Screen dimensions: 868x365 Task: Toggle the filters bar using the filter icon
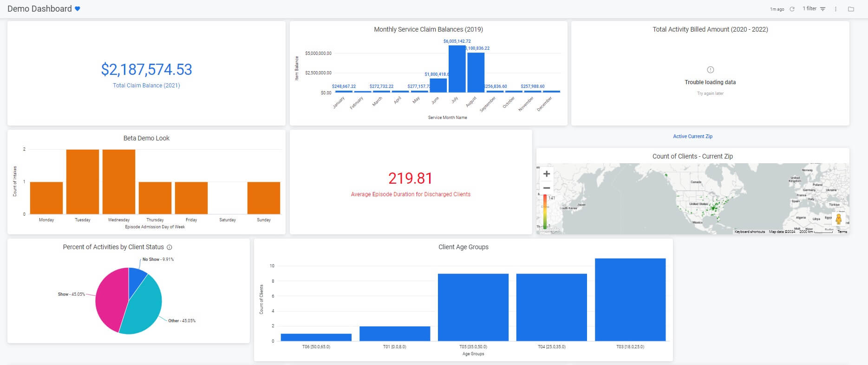822,9
